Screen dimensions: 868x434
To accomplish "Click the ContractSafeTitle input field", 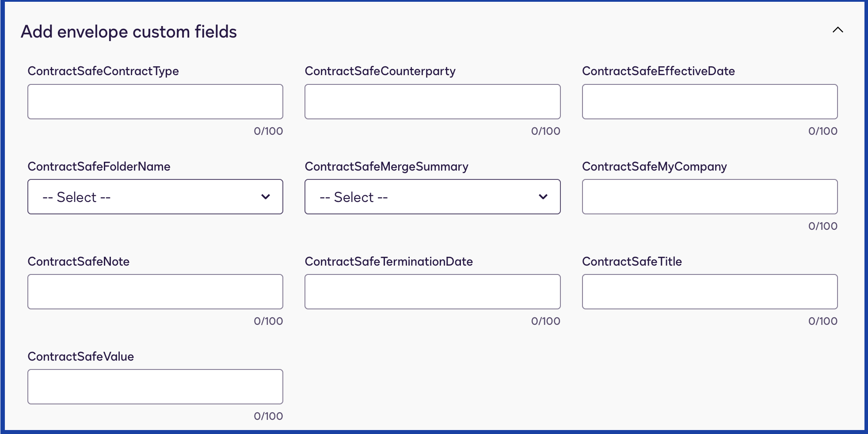I will pos(709,292).
